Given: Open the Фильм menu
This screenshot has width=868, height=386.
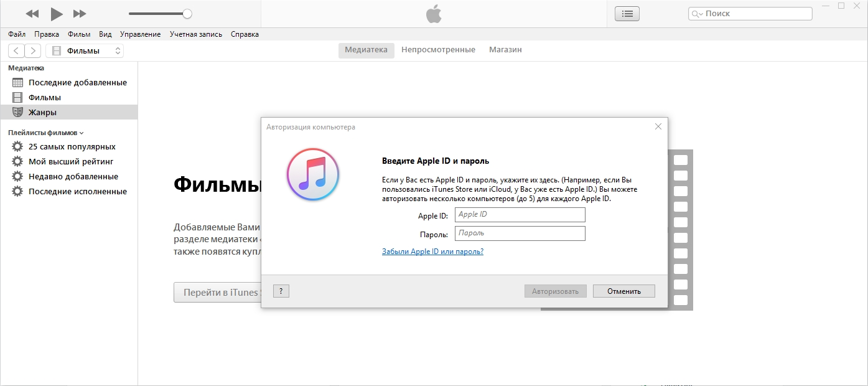Looking at the screenshot, I should coord(79,34).
